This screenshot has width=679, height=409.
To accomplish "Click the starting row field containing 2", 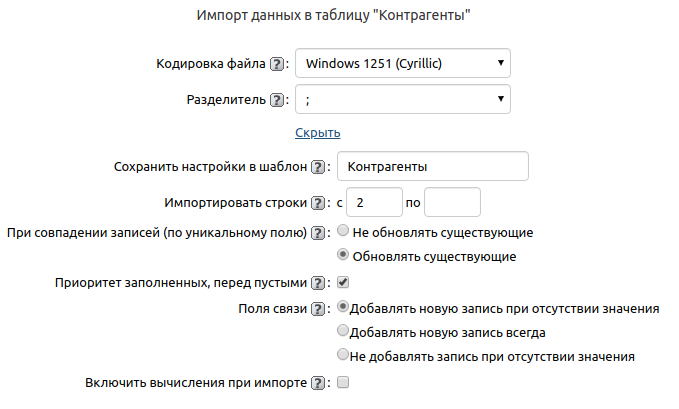I will pos(374,203).
